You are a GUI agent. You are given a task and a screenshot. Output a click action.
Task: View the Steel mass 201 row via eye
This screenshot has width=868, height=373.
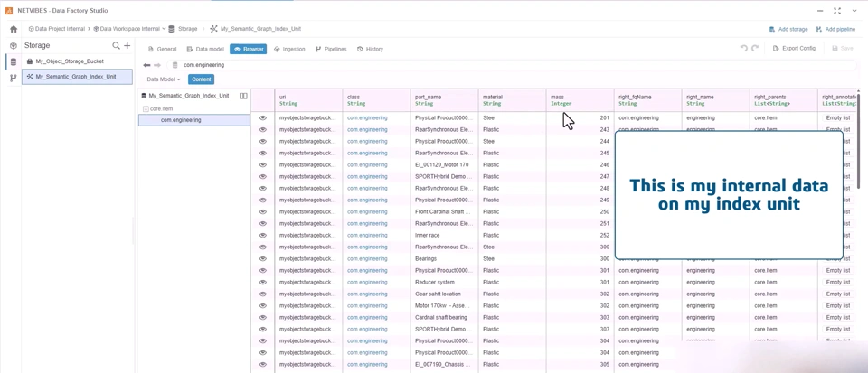[263, 117]
